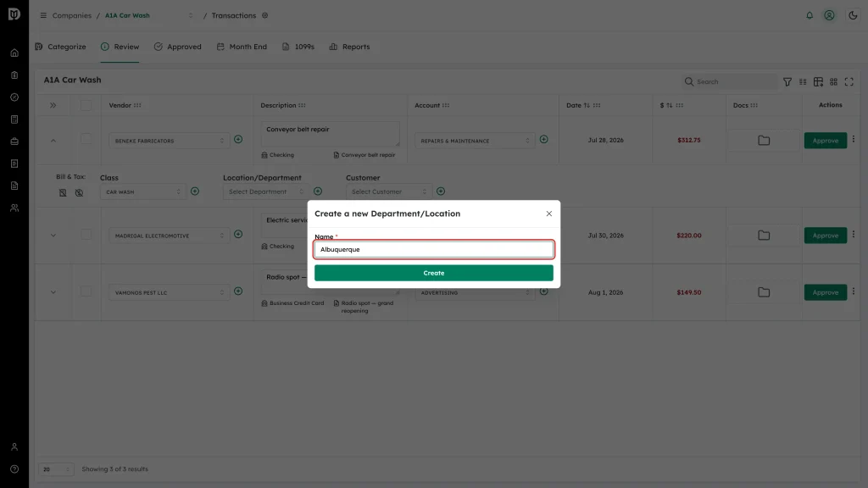Open the Select Department dropdown
The width and height of the screenshot is (868, 488).
click(x=265, y=192)
